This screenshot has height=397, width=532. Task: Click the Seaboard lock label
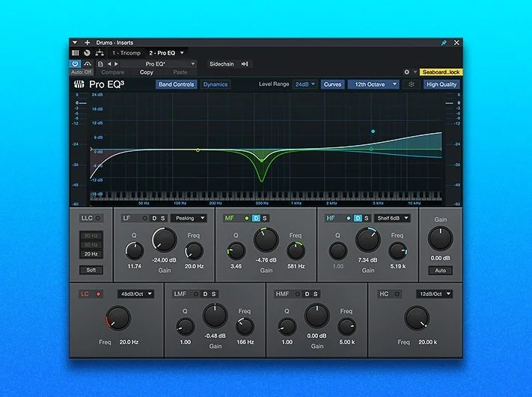441,73
